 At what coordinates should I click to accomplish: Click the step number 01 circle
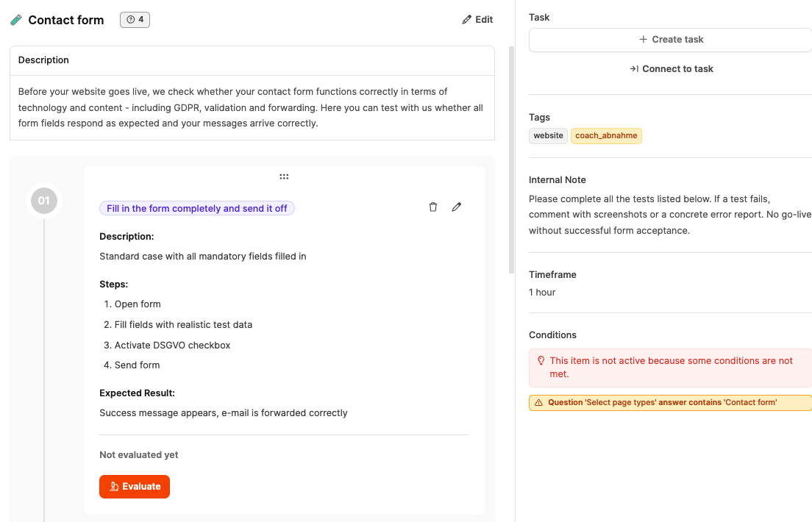point(44,201)
